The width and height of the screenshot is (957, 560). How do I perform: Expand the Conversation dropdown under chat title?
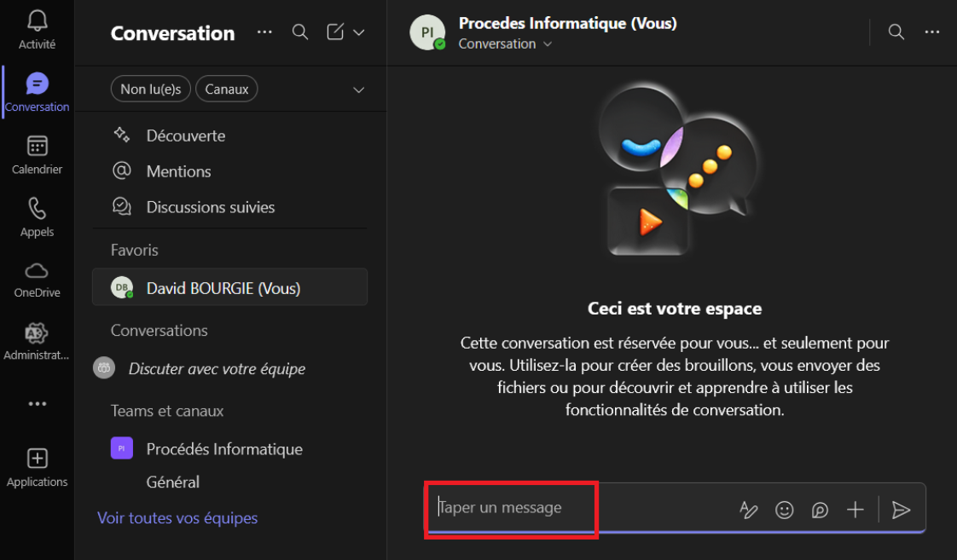(x=548, y=44)
